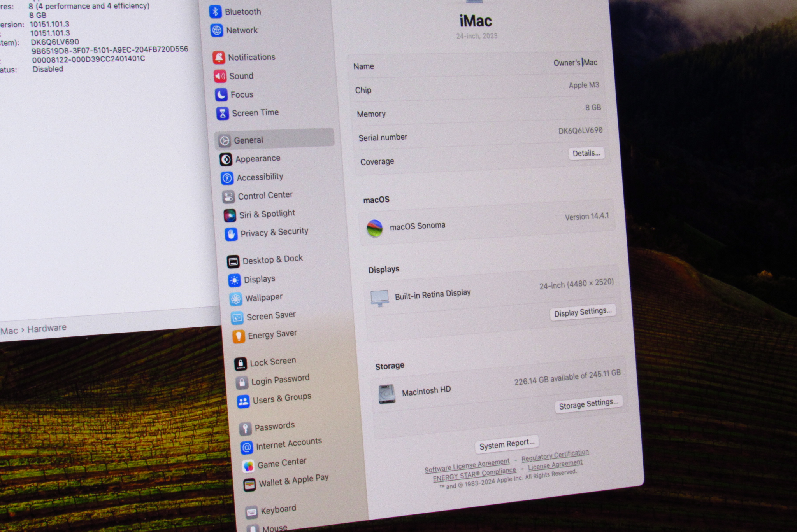Click the Owner's iMac name field
The image size is (797, 532).
click(575, 63)
